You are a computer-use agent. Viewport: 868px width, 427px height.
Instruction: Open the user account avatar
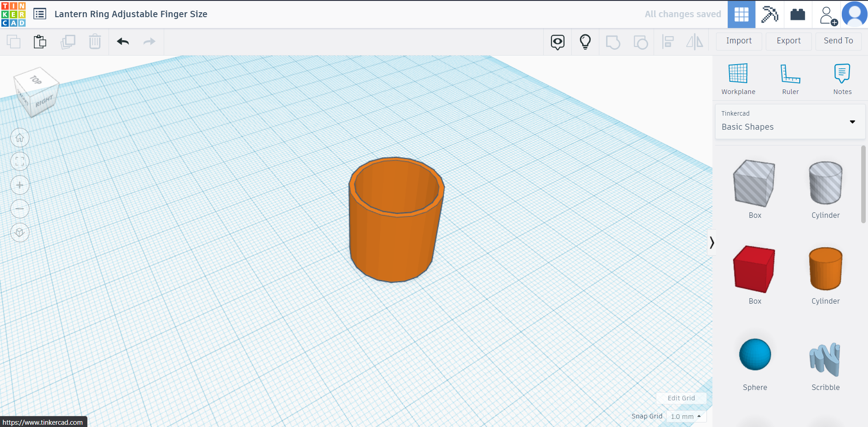click(x=854, y=14)
